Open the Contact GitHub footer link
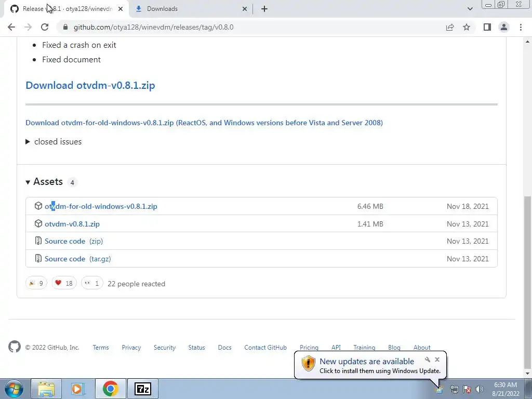The image size is (532, 399). (265, 348)
